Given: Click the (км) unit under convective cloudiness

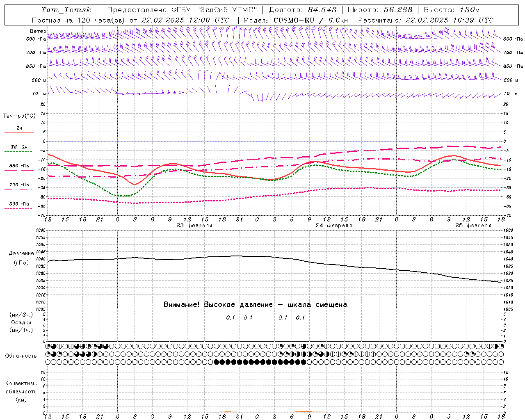Looking at the screenshot, I should coord(21,399).
